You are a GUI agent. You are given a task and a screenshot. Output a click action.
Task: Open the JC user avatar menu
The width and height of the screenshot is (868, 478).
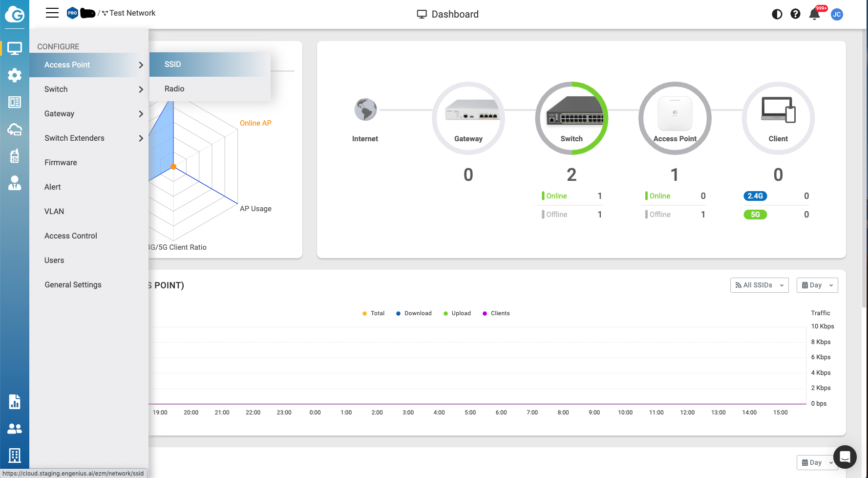(837, 14)
